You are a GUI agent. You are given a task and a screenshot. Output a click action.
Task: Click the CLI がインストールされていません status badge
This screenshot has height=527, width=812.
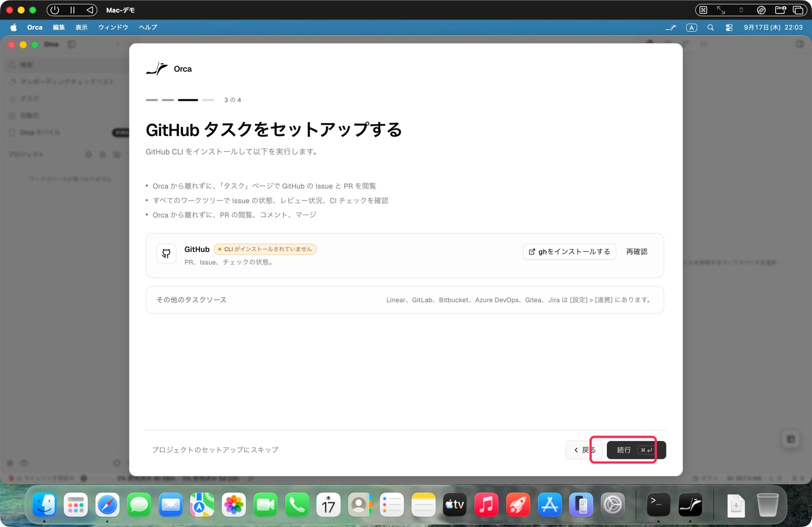click(x=265, y=249)
